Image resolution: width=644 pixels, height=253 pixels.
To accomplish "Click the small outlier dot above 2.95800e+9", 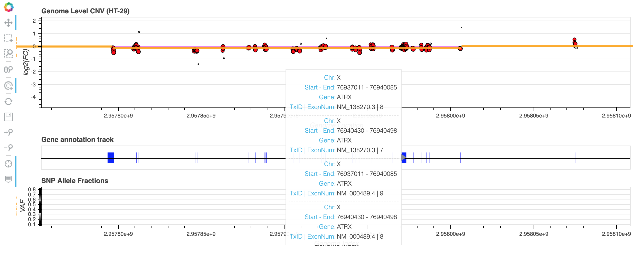I will click(x=461, y=27).
